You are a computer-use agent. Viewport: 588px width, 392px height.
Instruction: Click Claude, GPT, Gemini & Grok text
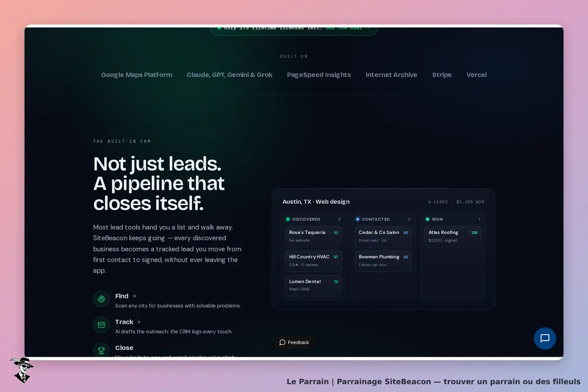[x=229, y=75]
